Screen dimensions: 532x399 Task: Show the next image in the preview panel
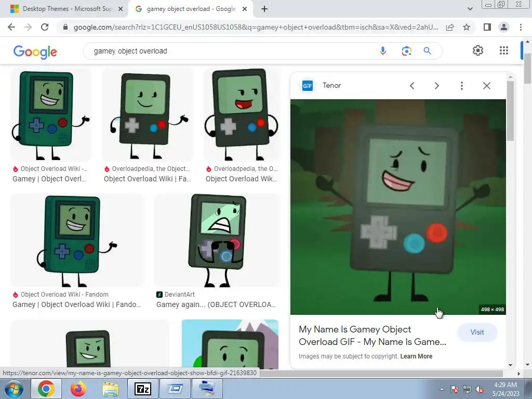[x=437, y=86]
